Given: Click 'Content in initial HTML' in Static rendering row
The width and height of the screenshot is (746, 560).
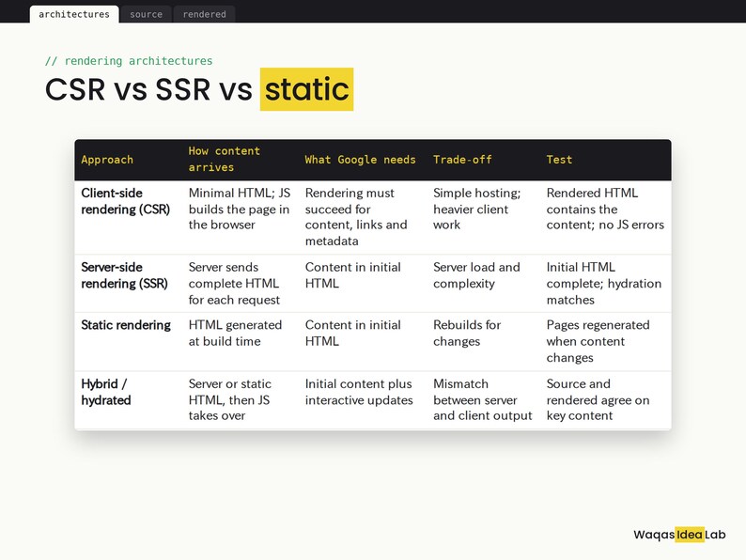Looking at the screenshot, I should click(353, 333).
